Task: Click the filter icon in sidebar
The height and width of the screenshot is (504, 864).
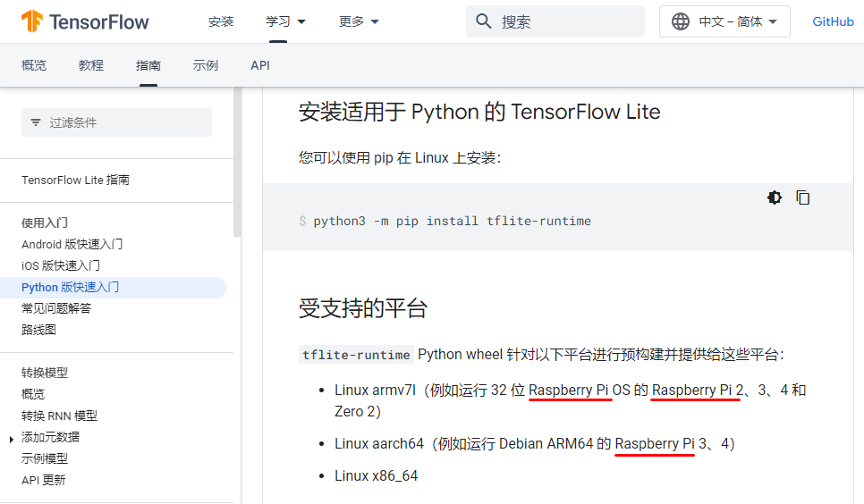Action: coord(36,122)
